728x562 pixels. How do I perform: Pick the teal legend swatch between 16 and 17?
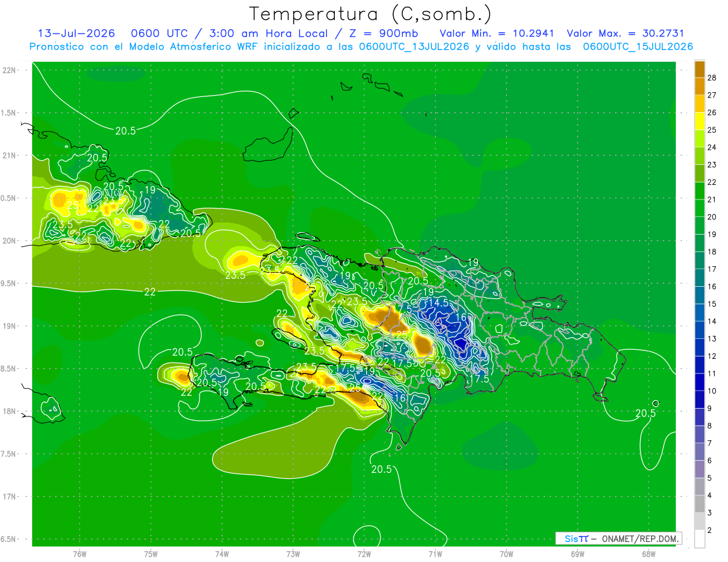pyautogui.click(x=699, y=278)
